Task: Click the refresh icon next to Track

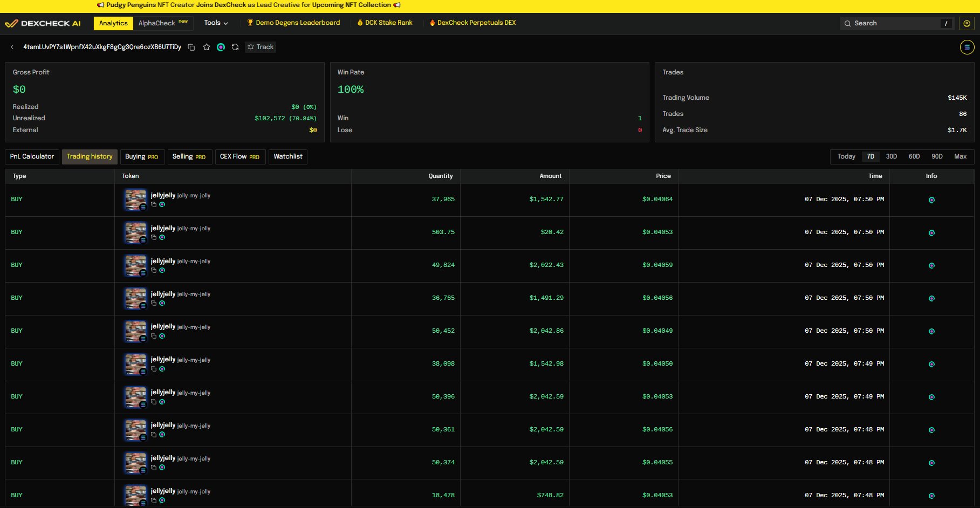Action: pos(235,47)
